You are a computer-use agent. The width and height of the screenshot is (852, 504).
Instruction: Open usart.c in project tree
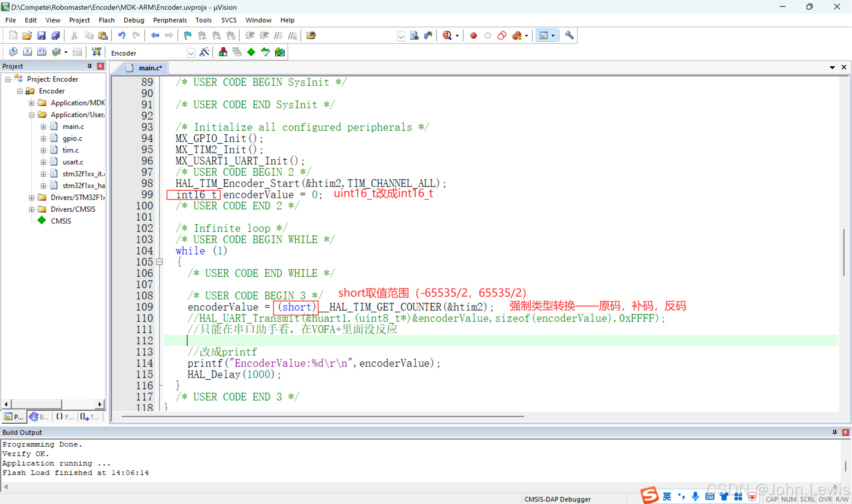point(73,162)
